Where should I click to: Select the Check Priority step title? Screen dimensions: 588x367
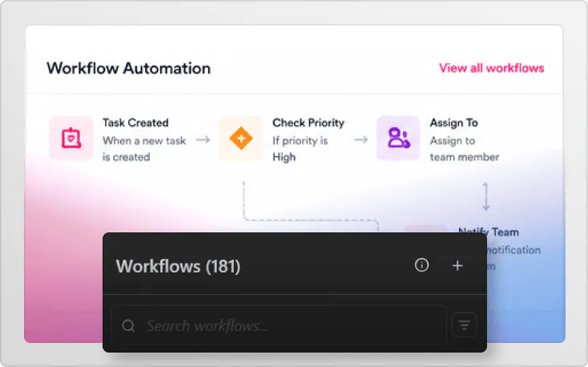(x=308, y=123)
